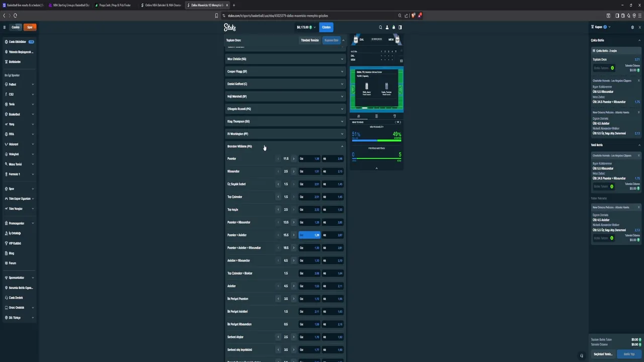Open Canlı Etkinlikler in sidebar
Screen dimensions: 644x362
[x=20, y=42]
